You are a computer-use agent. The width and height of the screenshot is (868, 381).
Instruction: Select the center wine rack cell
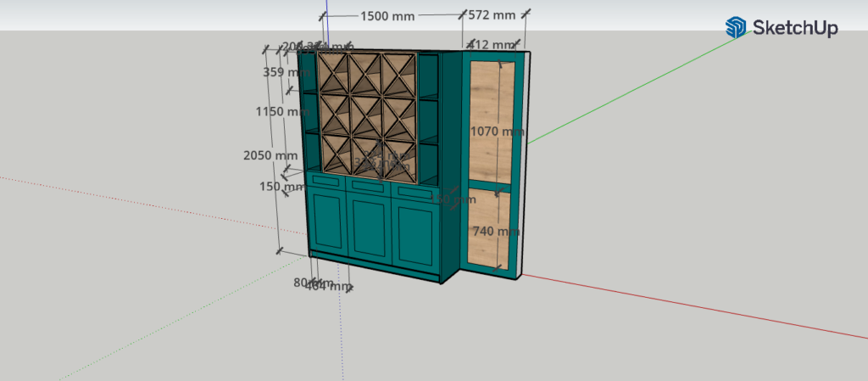(366, 115)
